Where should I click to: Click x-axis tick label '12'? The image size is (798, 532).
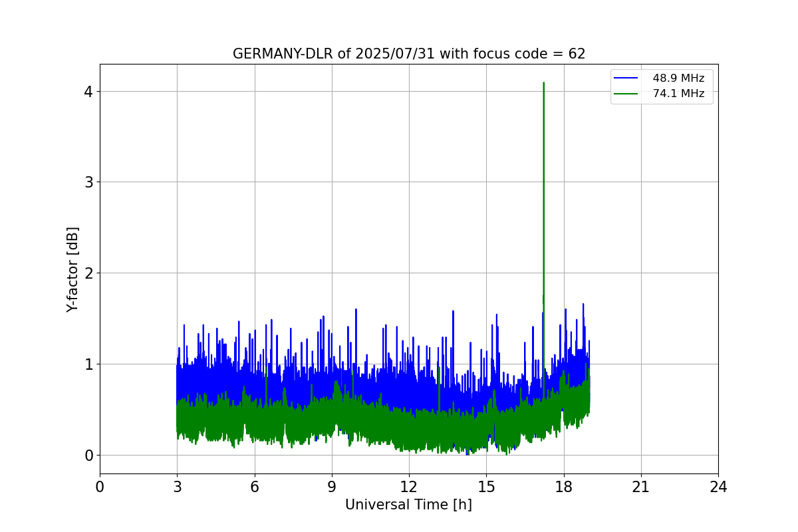pyautogui.click(x=409, y=487)
